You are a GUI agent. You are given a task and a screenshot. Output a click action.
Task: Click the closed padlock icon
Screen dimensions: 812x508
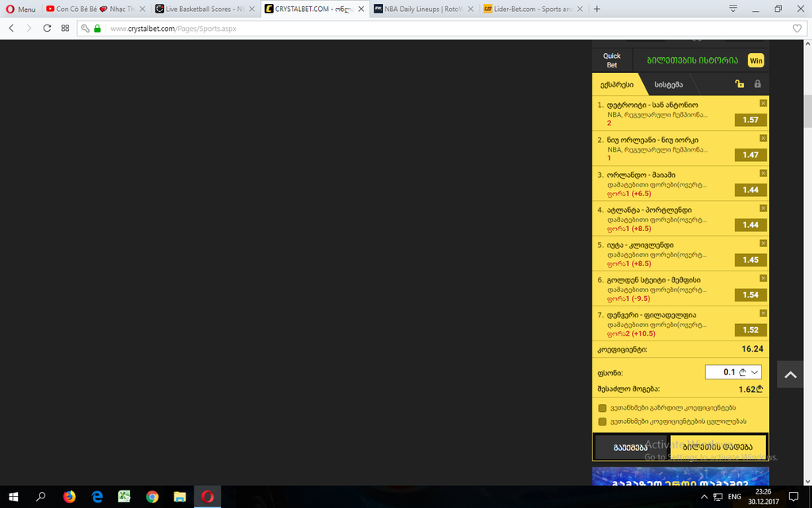(757, 83)
